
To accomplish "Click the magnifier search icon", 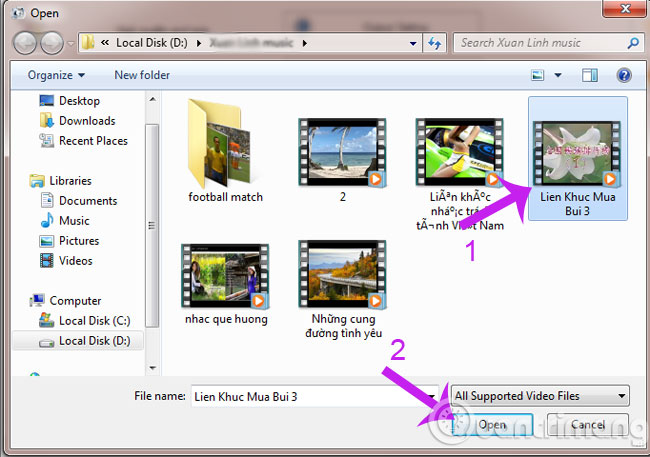I will click(633, 43).
